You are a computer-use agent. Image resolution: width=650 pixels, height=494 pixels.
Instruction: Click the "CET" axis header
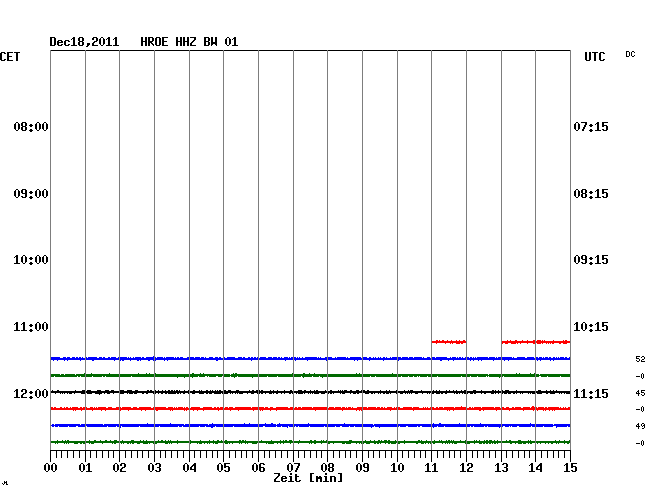click(x=10, y=57)
